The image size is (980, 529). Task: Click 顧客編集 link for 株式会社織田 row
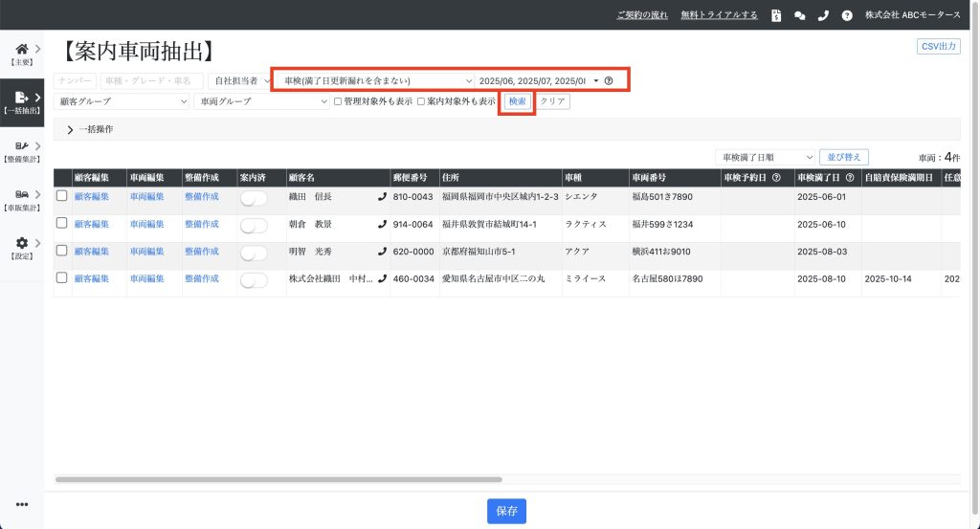91,279
